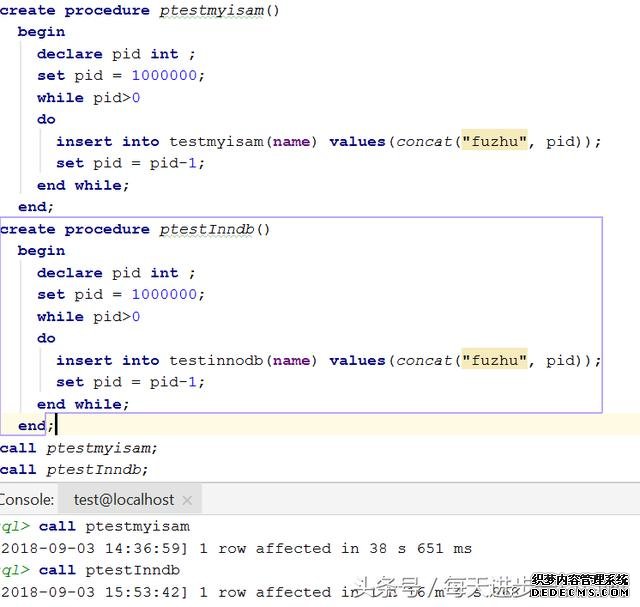Click the procedure name ptestInndb in second definition
The height and width of the screenshot is (607, 640).
(x=209, y=229)
